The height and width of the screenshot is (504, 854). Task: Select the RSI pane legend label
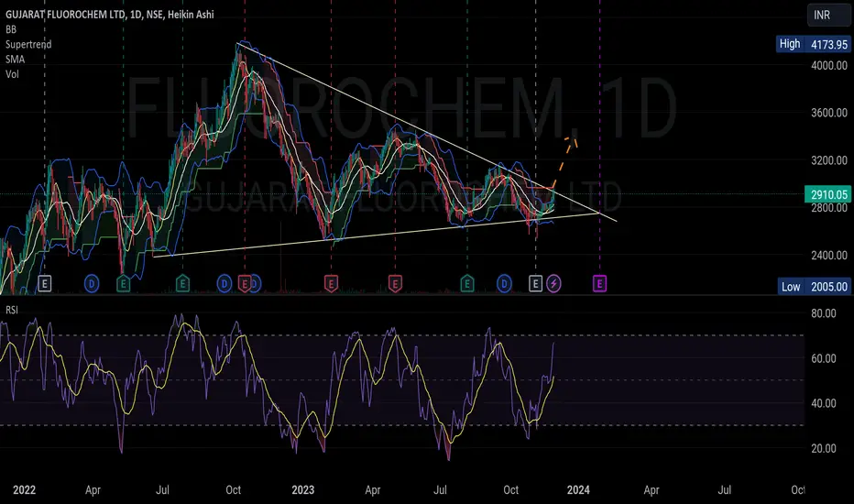[x=11, y=310]
